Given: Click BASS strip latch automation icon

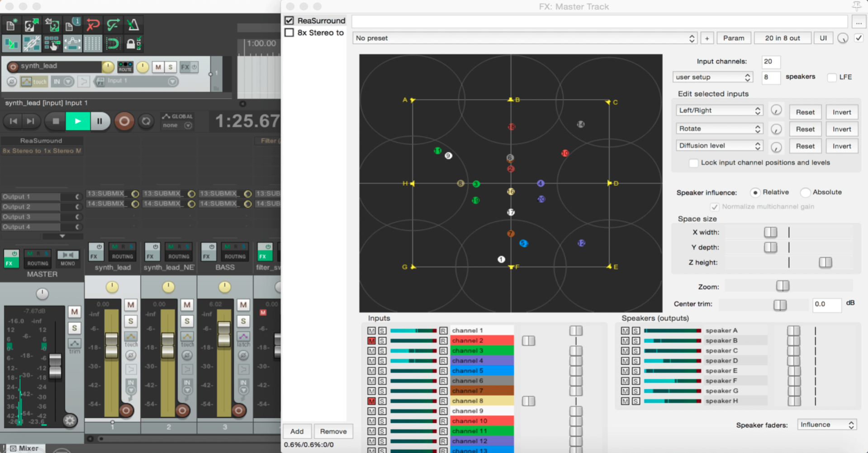Looking at the screenshot, I should 243,337.
